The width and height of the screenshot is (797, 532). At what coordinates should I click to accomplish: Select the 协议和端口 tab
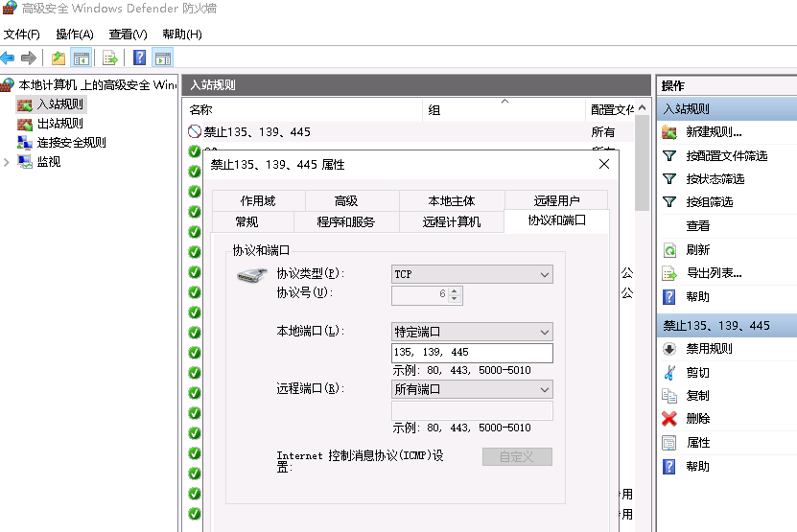point(556,220)
